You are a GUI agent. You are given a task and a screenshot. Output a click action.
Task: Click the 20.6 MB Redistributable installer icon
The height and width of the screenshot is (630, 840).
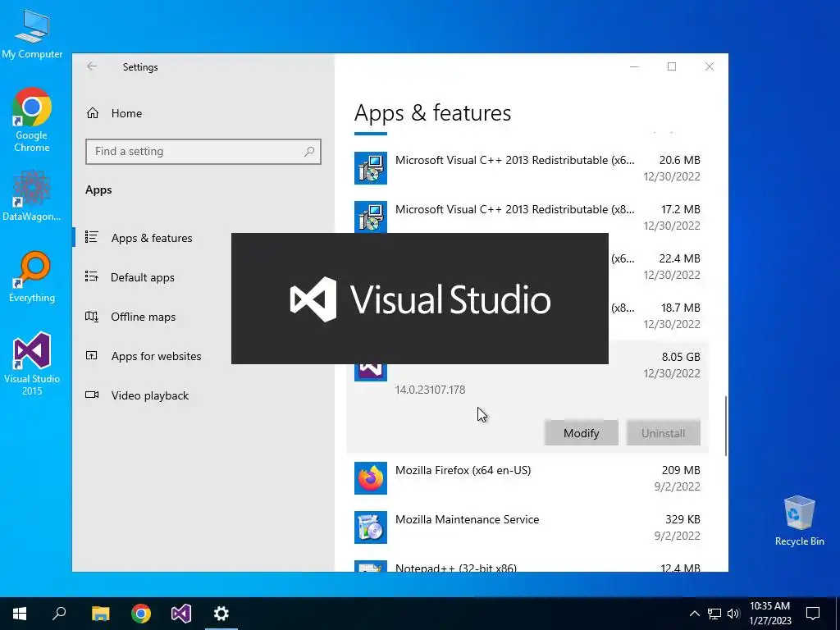(371, 168)
